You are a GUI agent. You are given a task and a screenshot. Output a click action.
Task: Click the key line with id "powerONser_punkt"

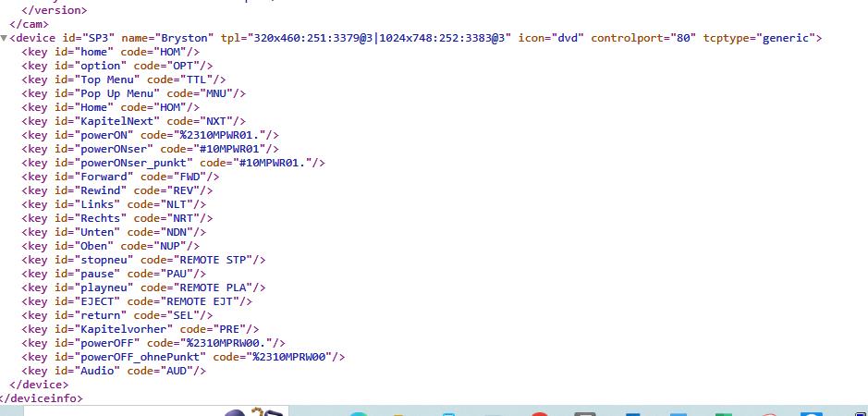coord(173,163)
